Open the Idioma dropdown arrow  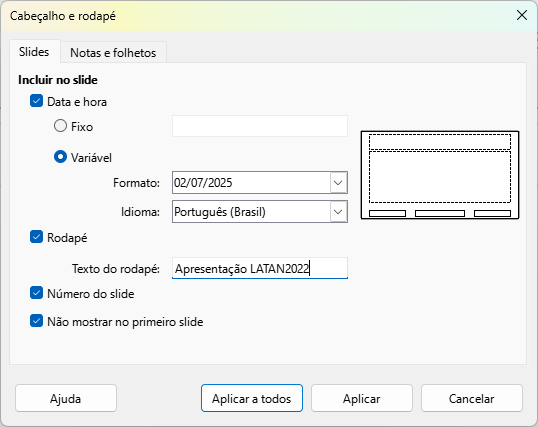[x=338, y=212]
